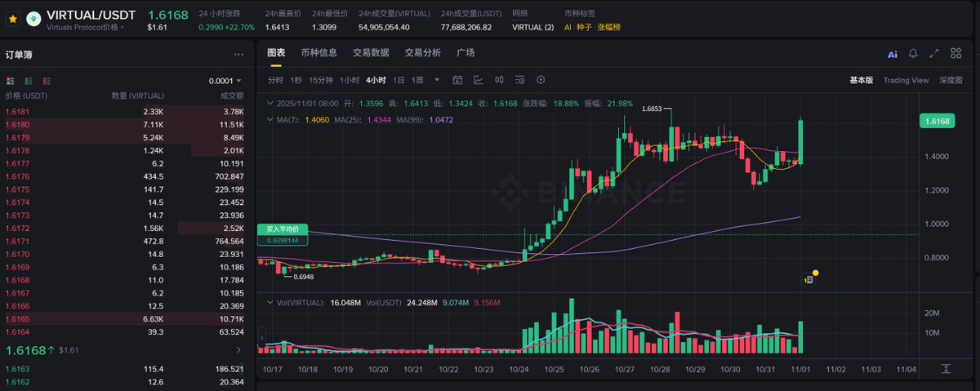This screenshot has width=980, height=391.
Task: Open more time intervals dropdown arrow
Action: coord(437,80)
